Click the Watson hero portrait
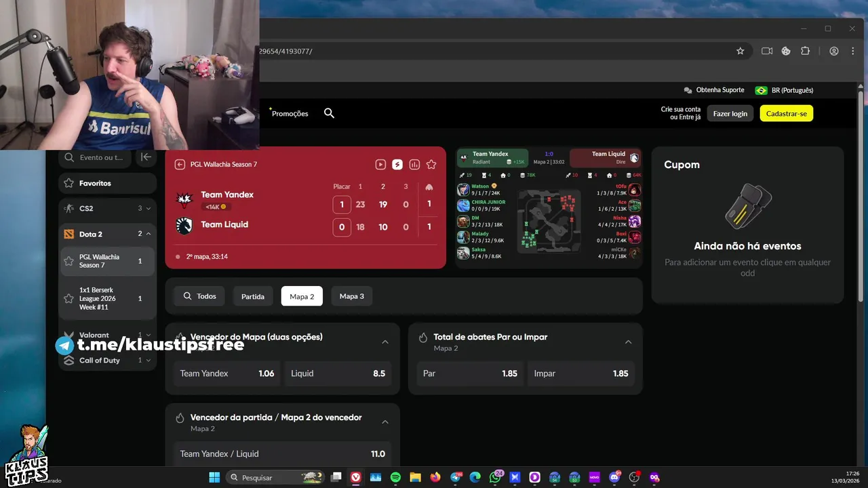 coord(463,189)
